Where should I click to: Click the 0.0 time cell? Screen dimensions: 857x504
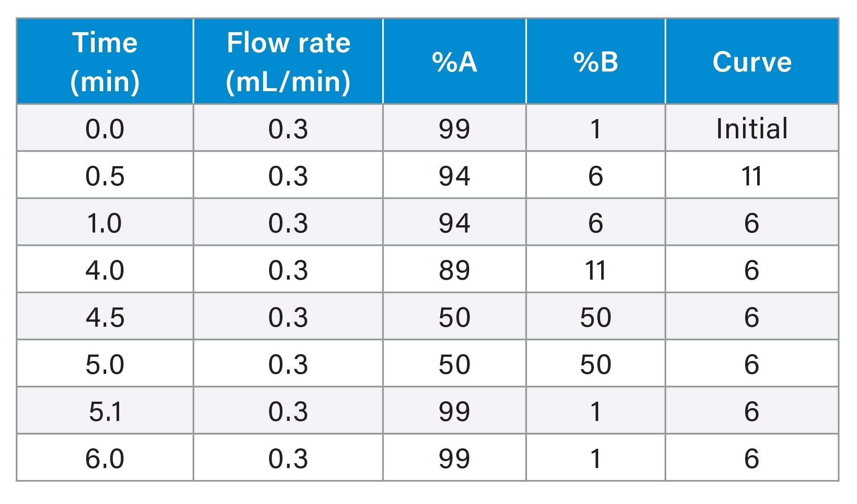(x=105, y=128)
